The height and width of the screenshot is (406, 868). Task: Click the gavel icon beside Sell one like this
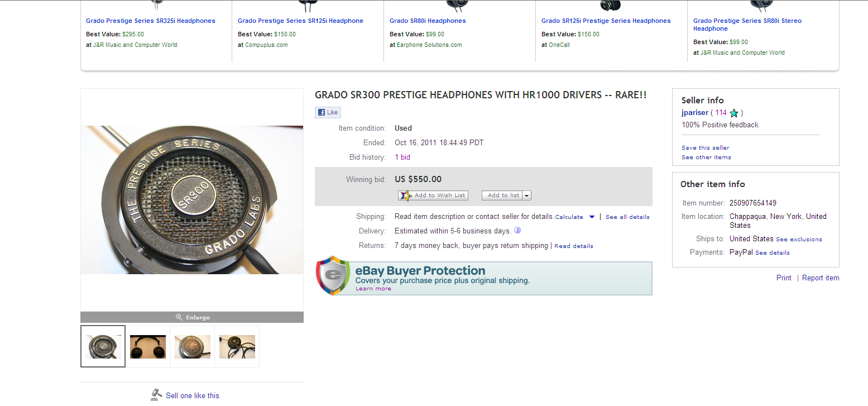157,395
